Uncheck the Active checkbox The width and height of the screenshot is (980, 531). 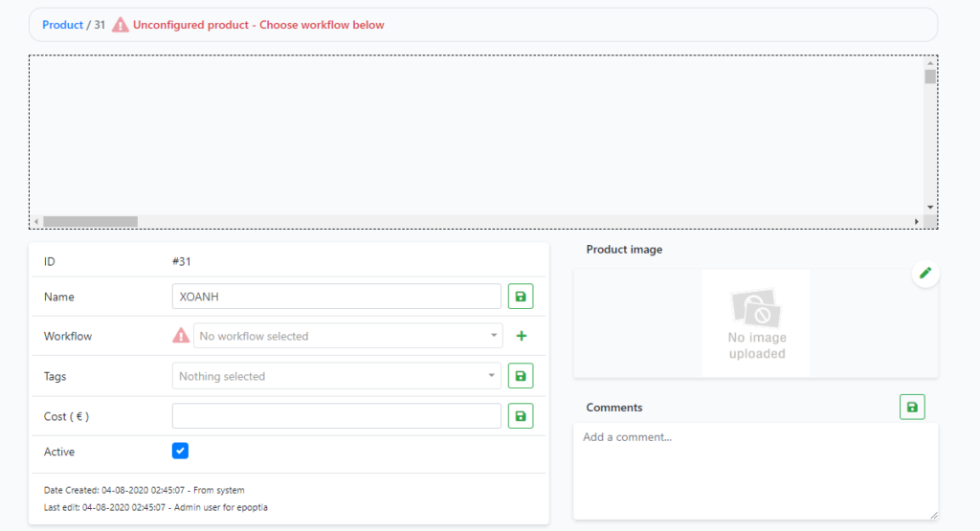coord(180,451)
